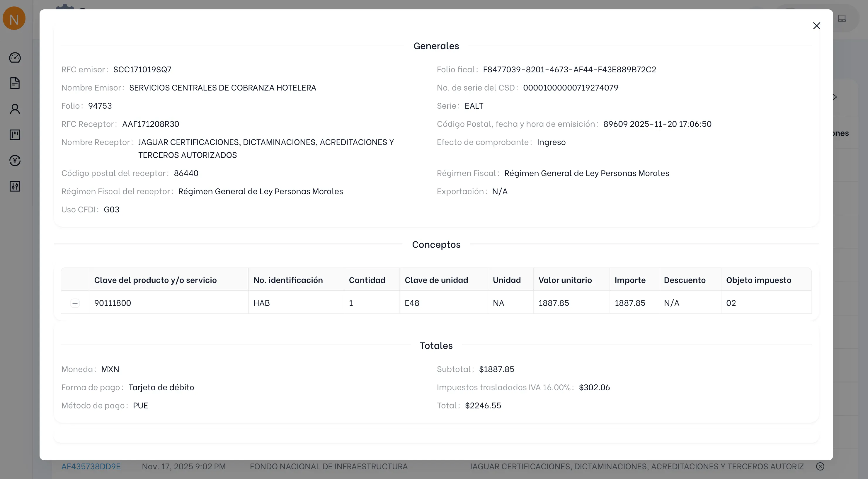Open the dashboard gauge icon in sidebar
This screenshot has width=868, height=479.
tap(15, 58)
